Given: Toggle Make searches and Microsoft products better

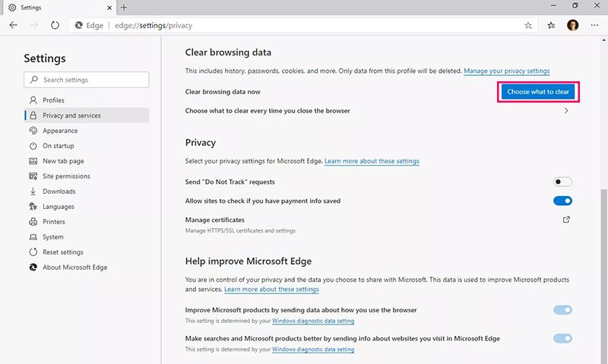Looking at the screenshot, I should [562, 338].
